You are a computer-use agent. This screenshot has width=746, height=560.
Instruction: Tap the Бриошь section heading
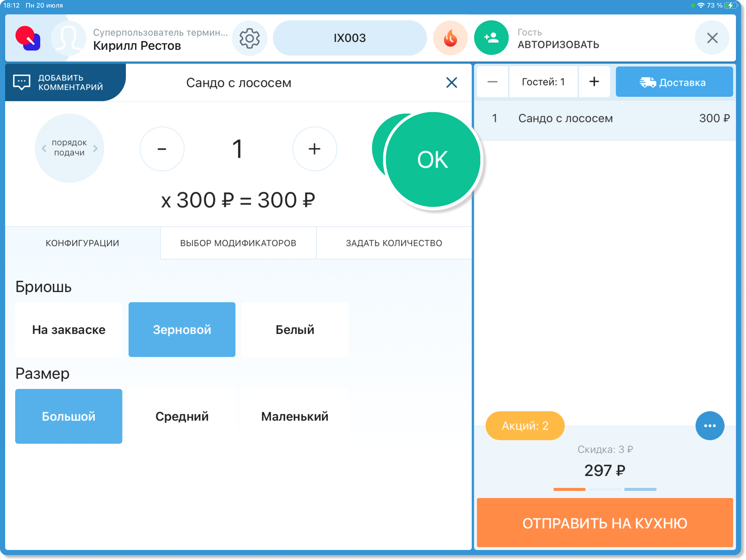(x=43, y=287)
